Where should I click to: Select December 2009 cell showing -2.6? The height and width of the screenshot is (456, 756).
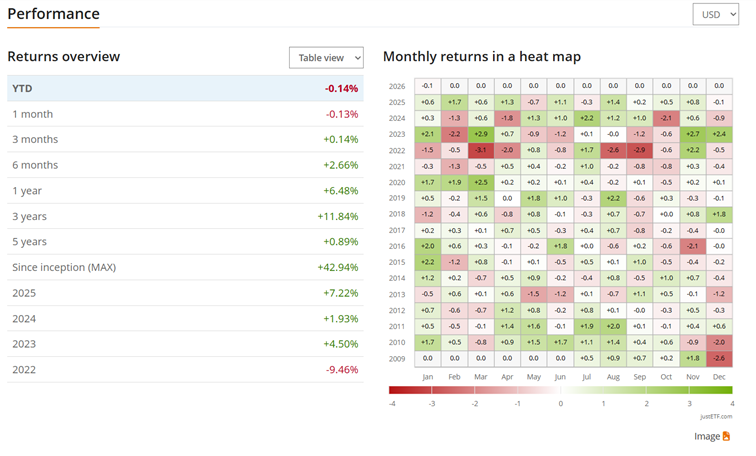click(719, 357)
